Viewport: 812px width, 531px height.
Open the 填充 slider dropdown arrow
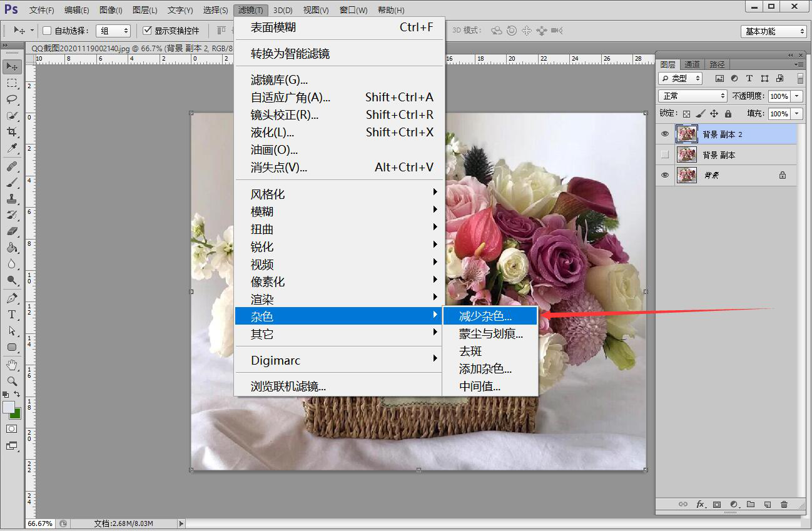(x=797, y=114)
